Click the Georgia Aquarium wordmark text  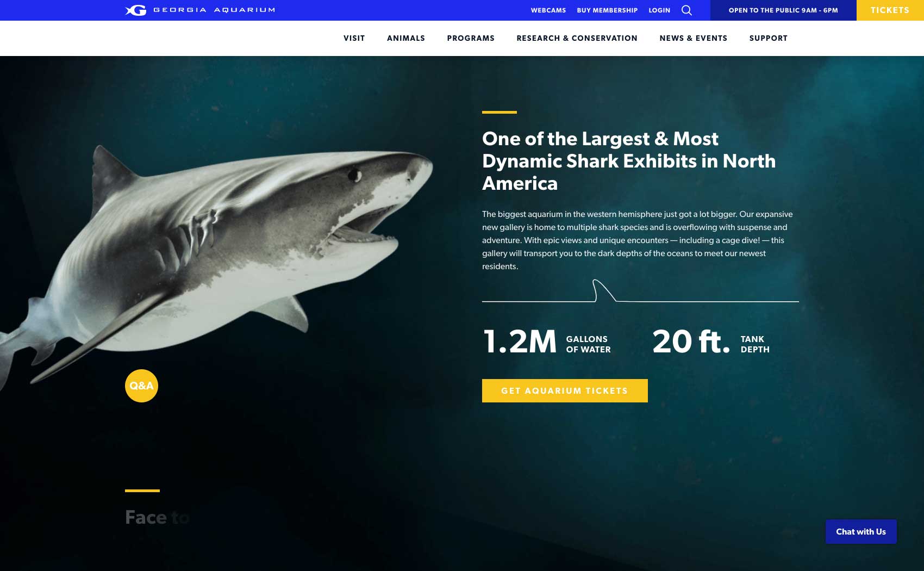(x=214, y=10)
